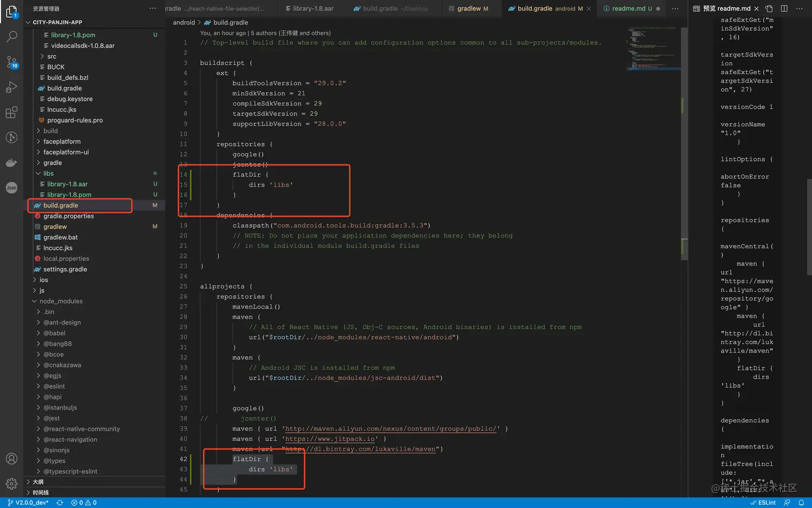The height and width of the screenshot is (508, 812).
Task: Open Source Control view with 10 badge
Action: click(11, 62)
